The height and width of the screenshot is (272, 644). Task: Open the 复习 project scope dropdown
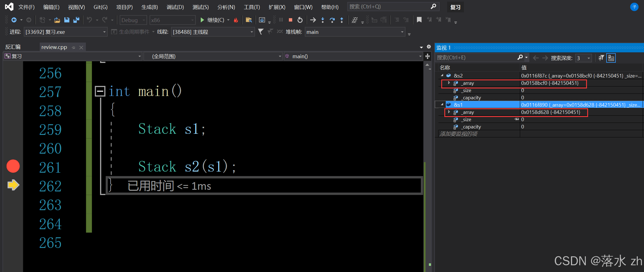(x=73, y=56)
